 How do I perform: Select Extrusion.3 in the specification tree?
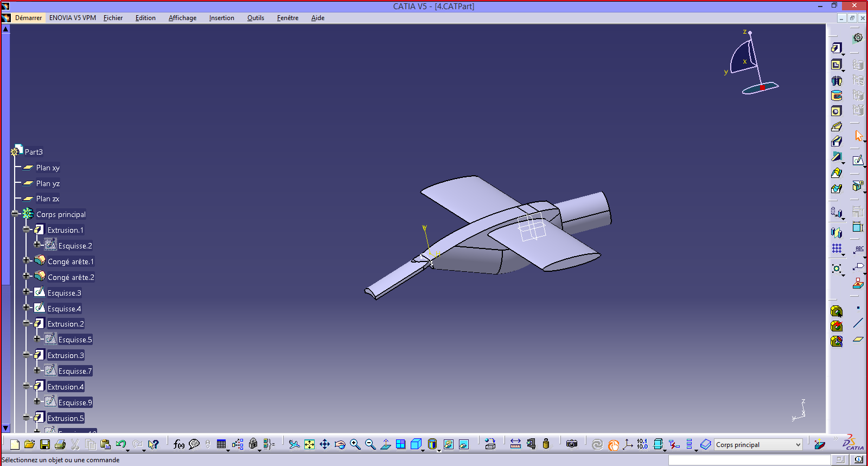66,355
